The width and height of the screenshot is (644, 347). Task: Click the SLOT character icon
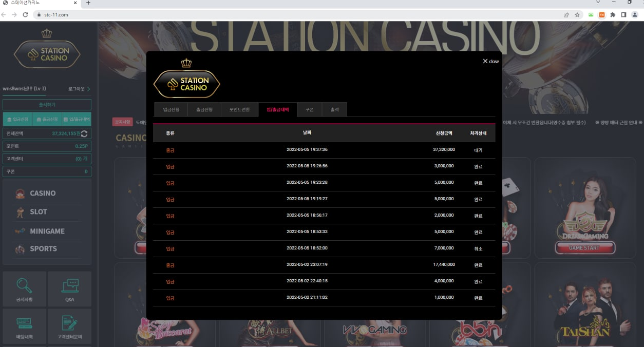pos(20,211)
